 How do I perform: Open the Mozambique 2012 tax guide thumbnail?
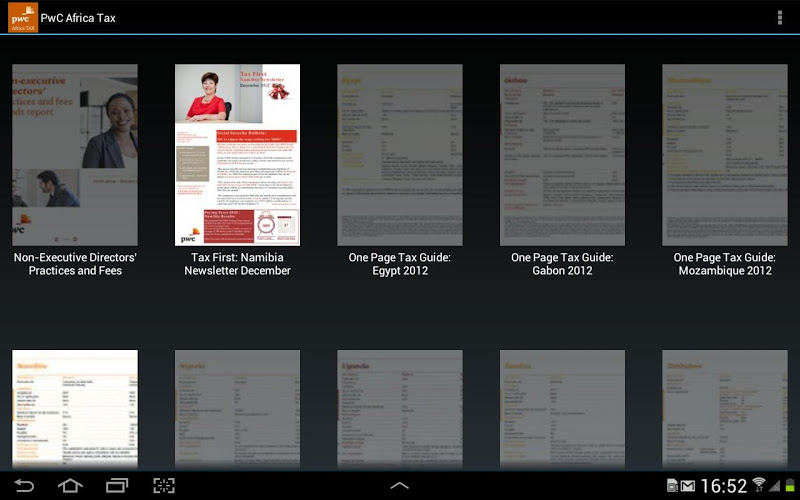(x=724, y=155)
